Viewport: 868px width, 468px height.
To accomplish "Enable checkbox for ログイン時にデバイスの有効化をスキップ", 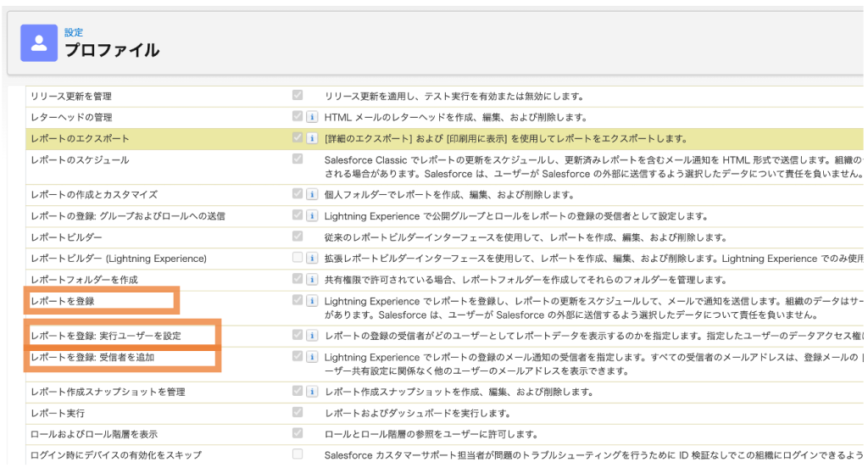I will pos(298,454).
